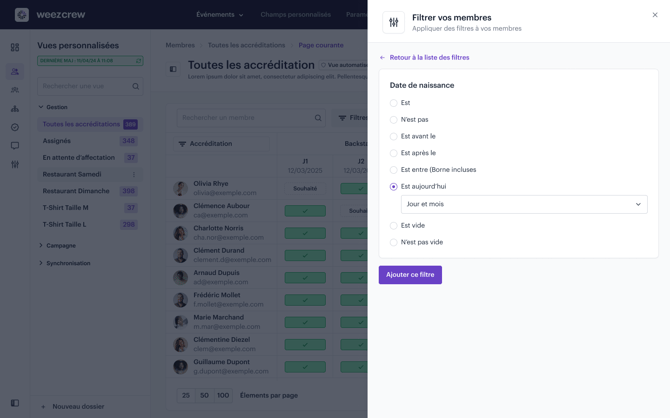Click the "Ajouter ce filtre" button
Viewport: 670px width, 418px height.
[410, 275]
